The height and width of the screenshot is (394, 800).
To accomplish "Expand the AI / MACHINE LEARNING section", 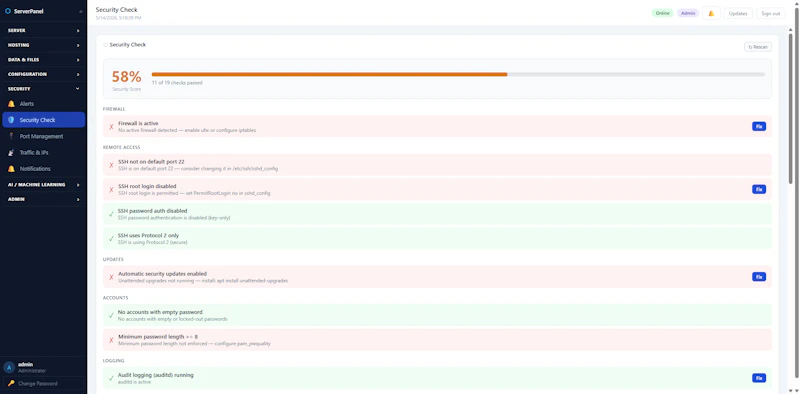I will (x=43, y=185).
